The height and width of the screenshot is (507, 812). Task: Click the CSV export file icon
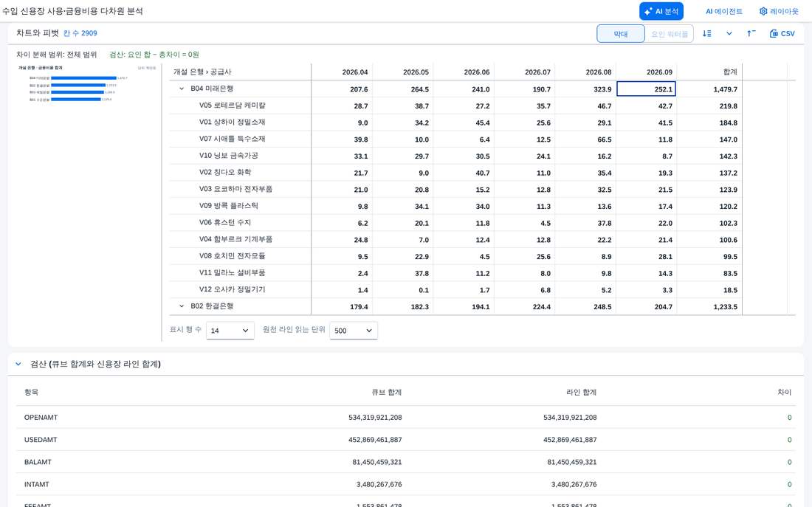(774, 34)
